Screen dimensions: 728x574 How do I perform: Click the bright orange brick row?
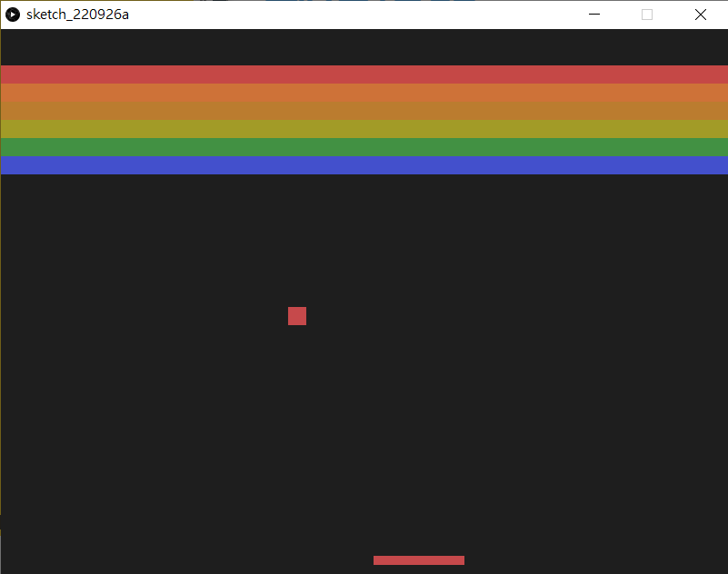pos(364,93)
